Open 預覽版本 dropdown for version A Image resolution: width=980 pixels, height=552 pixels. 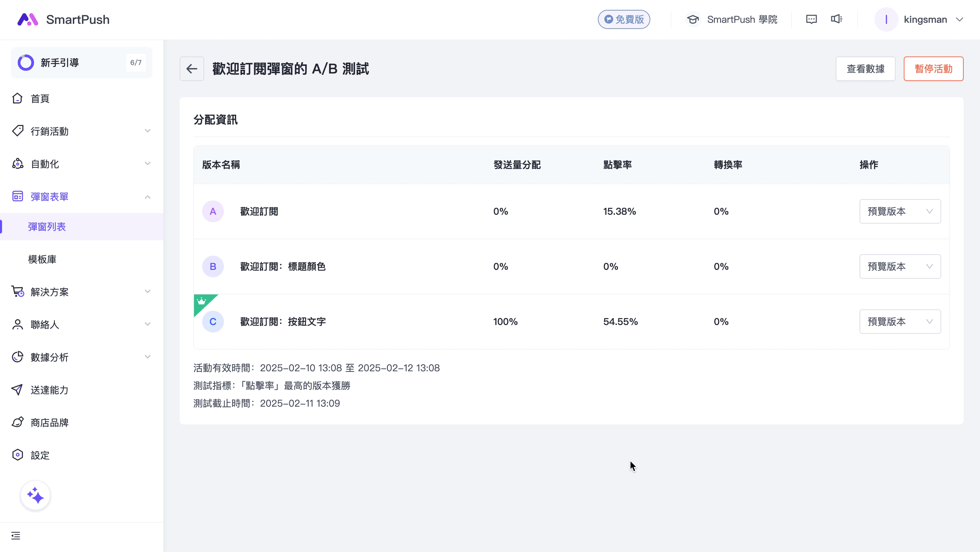(x=900, y=212)
